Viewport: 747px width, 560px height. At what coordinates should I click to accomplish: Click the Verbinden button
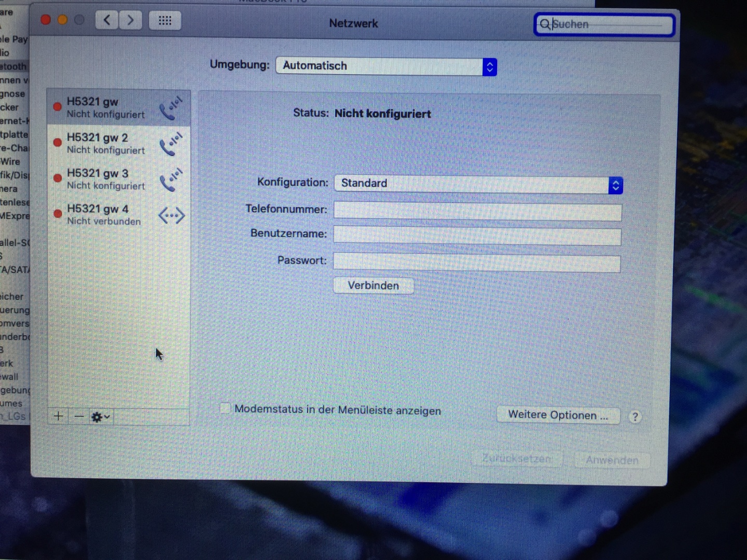pyautogui.click(x=374, y=286)
